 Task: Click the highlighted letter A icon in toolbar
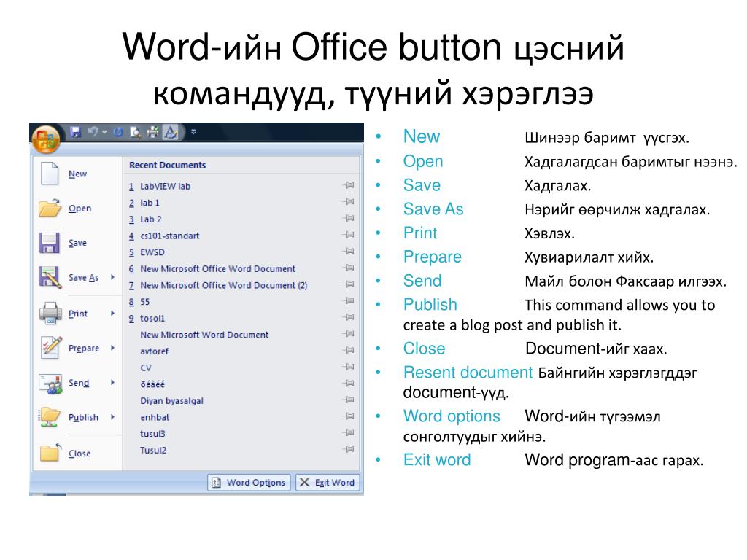click(170, 132)
